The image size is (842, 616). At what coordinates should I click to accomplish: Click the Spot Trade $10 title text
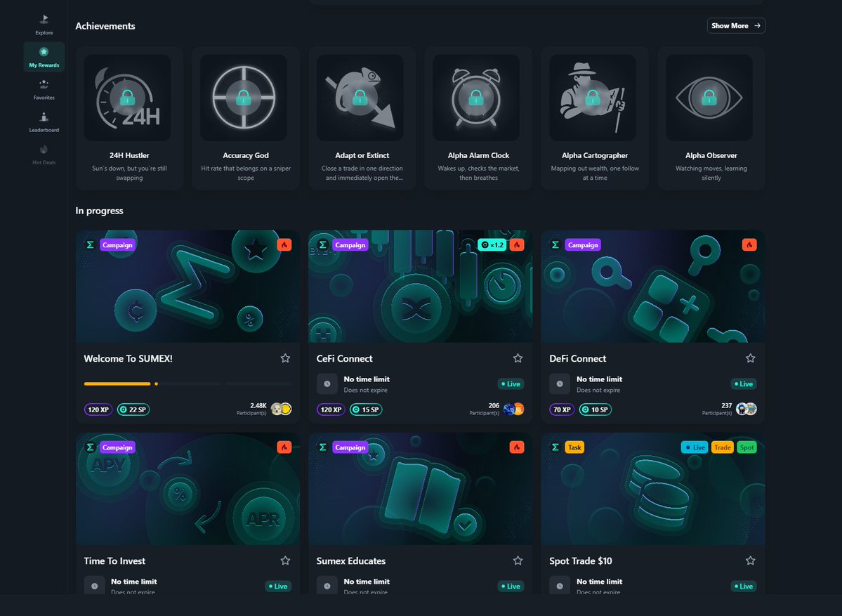[x=581, y=561]
